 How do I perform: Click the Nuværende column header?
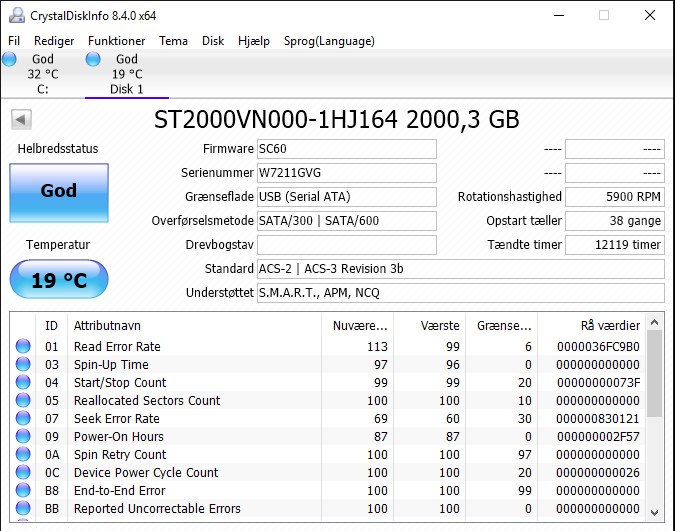[357, 326]
